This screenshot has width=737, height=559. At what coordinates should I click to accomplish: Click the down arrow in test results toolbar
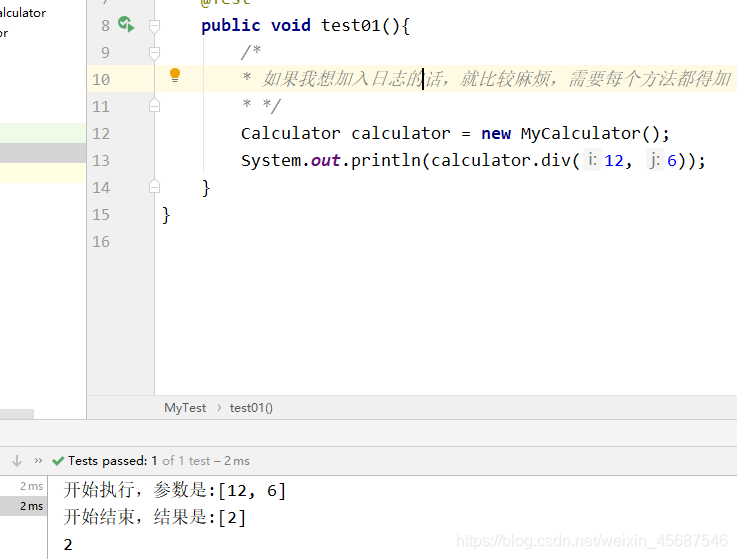click(17, 461)
